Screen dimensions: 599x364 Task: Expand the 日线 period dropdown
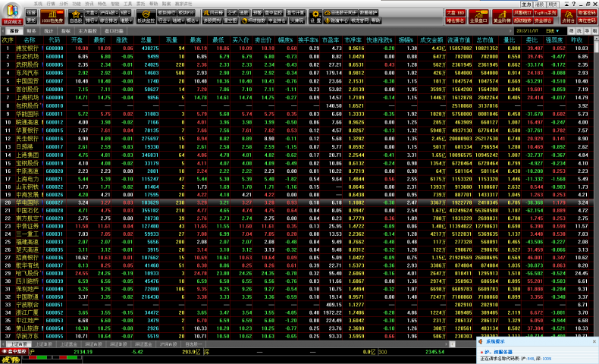point(554,30)
